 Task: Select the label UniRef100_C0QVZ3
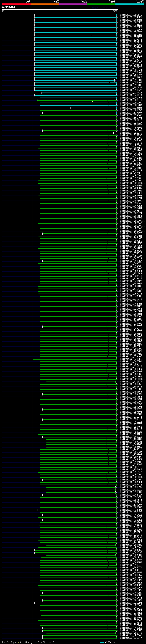pyautogui.click(x=131, y=233)
